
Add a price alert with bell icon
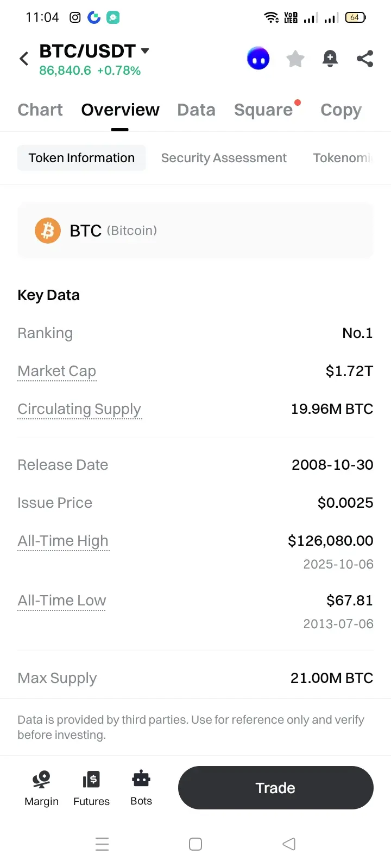330,59
